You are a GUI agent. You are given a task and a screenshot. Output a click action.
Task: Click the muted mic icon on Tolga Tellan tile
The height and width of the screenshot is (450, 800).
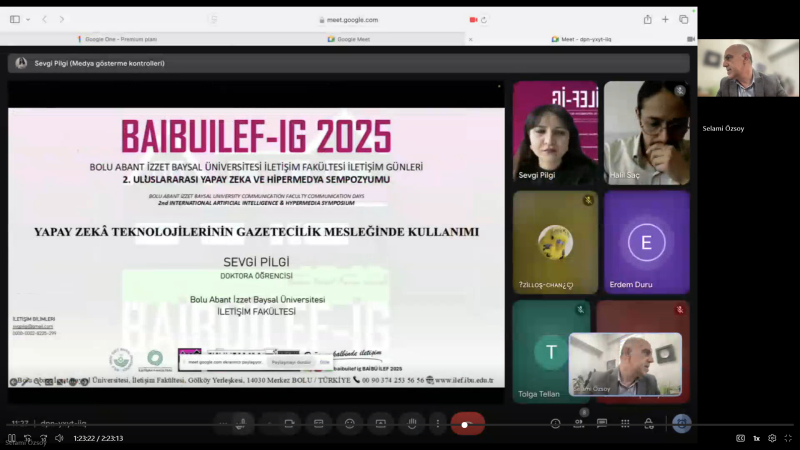click(581, 310)
